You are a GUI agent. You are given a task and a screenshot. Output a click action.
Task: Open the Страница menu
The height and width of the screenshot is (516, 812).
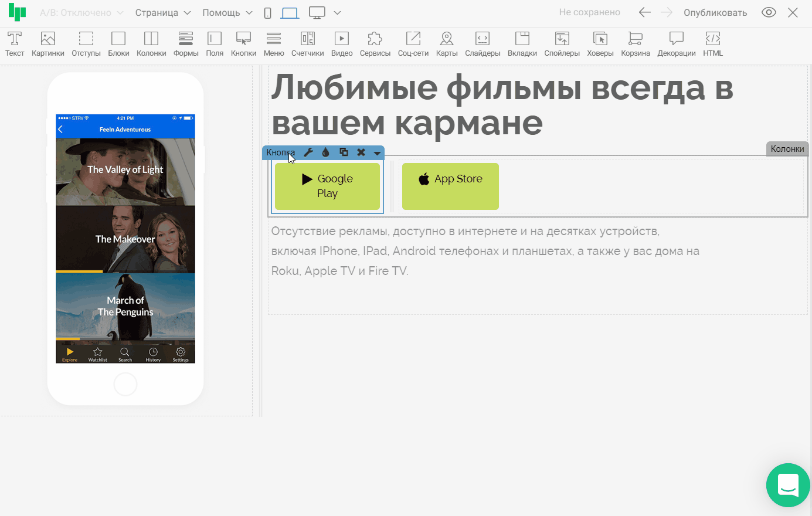[x=163, y=13]
